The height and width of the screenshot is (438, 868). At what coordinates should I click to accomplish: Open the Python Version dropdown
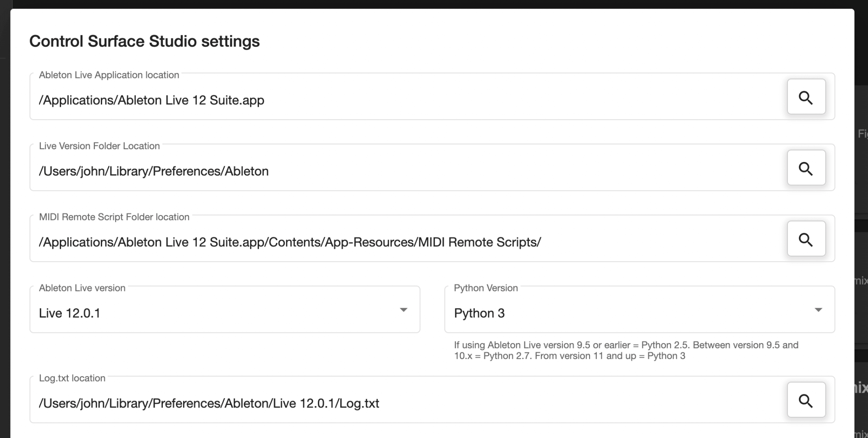[640, 310]
